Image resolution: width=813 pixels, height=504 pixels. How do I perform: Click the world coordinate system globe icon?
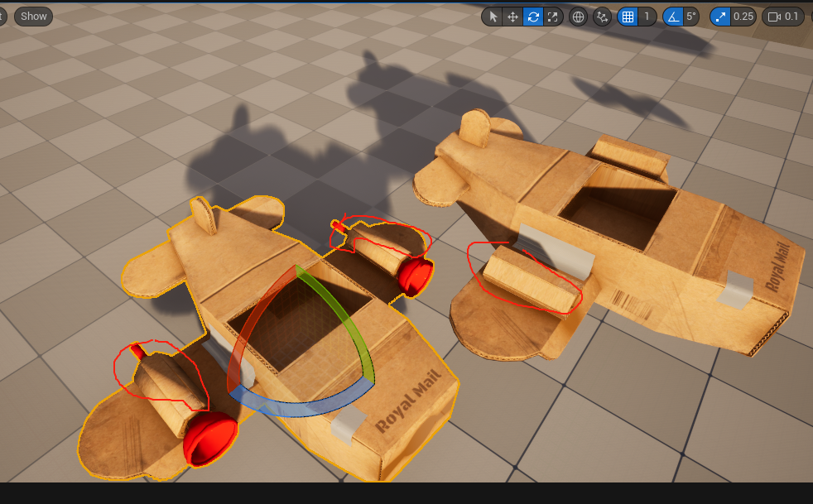click(578, 17)
